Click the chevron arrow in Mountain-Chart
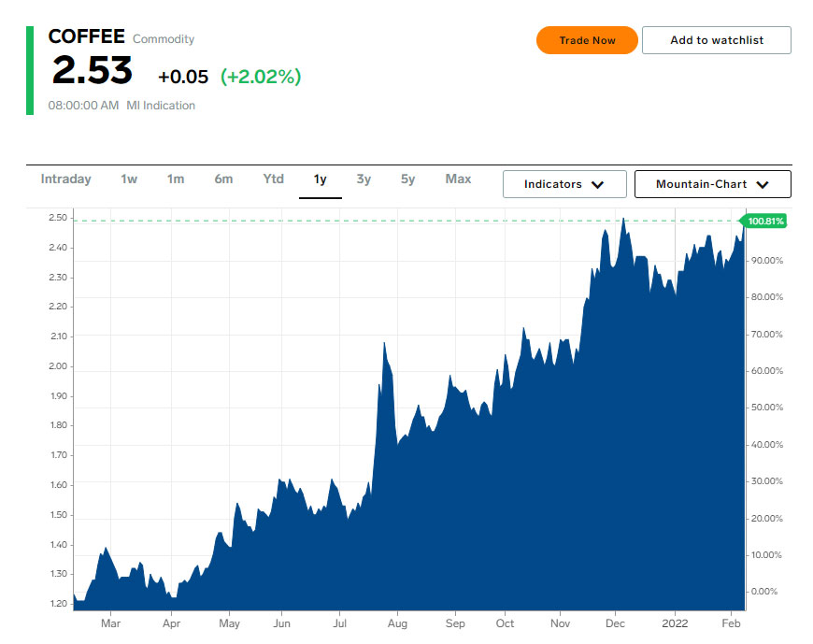The image size is (813, 644). pyautogui.click(x=763, y=185)
